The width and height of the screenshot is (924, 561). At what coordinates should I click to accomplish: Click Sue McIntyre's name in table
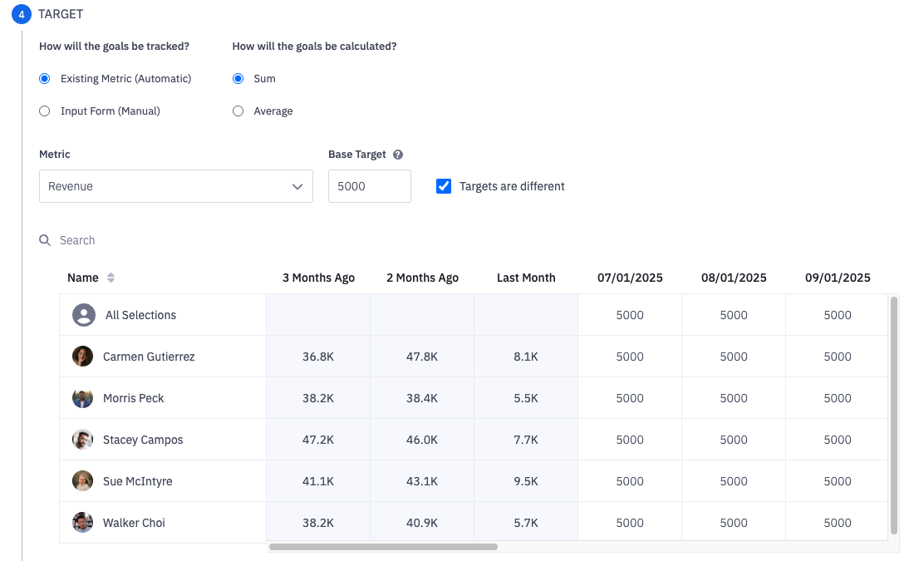(137, 481)
